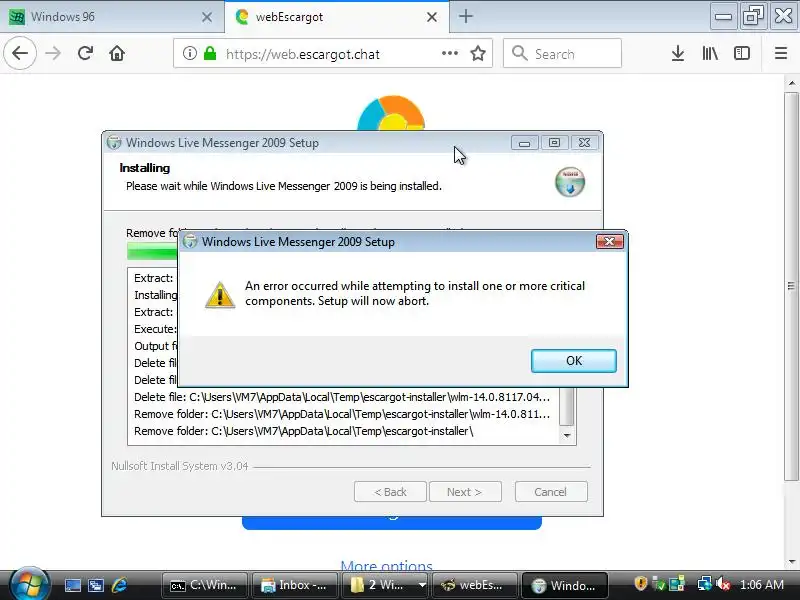Switch to the Windows 96 tab

(x=111, y=17)
